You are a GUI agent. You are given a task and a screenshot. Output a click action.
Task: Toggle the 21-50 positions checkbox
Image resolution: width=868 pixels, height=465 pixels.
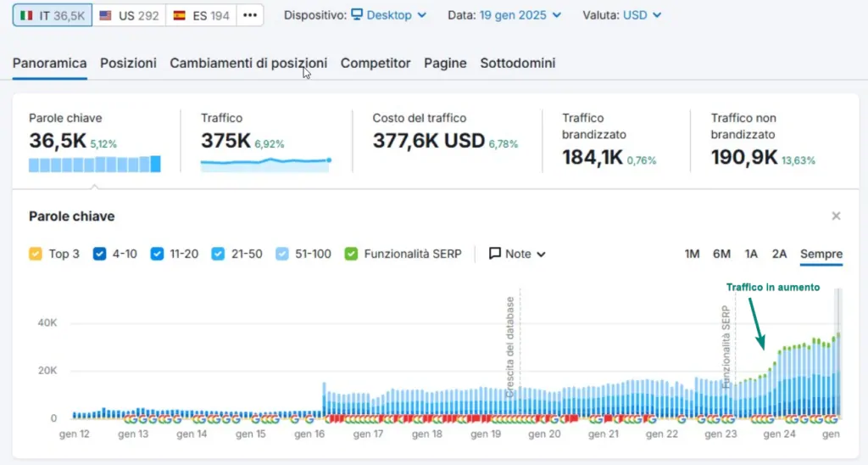(x=218, y=254)
